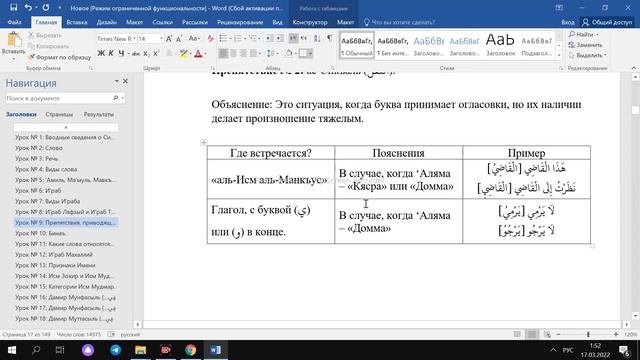Open the Выделить dropdown
The height and width of the screenshot is (360, 640).
pyautogui.click(x=587, y=55)
